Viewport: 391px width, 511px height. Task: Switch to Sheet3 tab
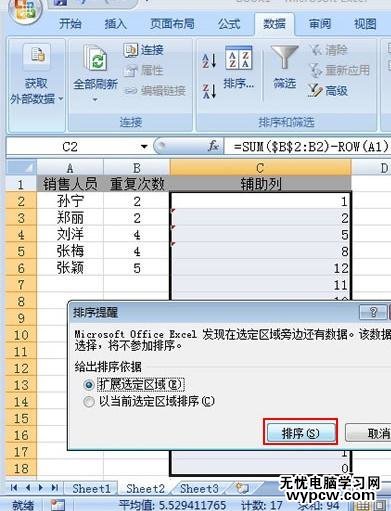pyautogui.click(x=199, y=489)
